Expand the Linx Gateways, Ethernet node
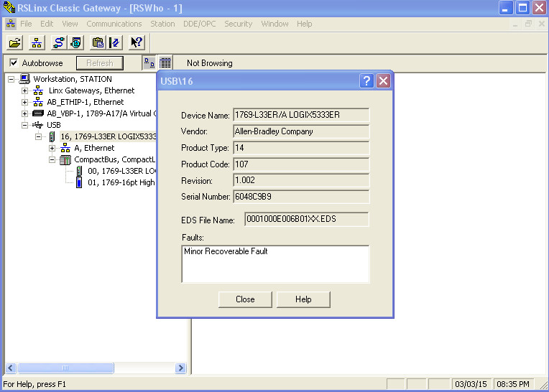 24,91
